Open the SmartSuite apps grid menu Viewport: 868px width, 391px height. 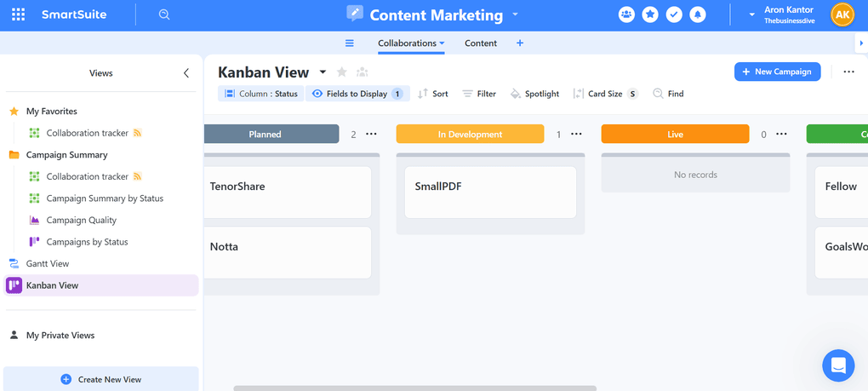(18, 15)
